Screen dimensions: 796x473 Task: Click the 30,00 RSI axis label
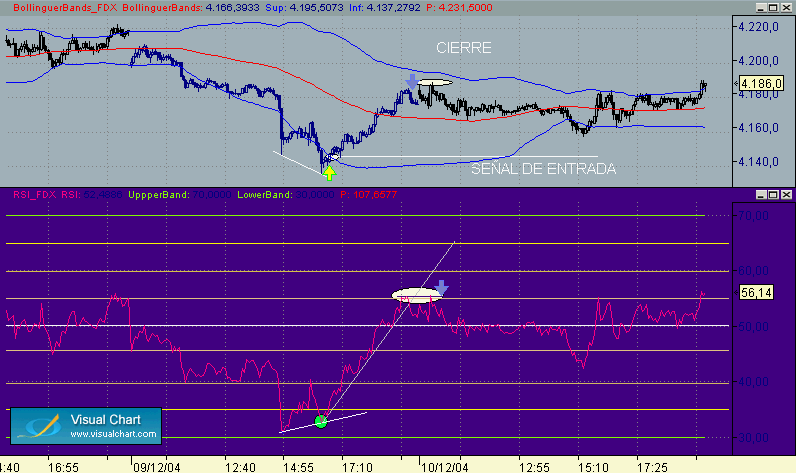tap(753, 437)
